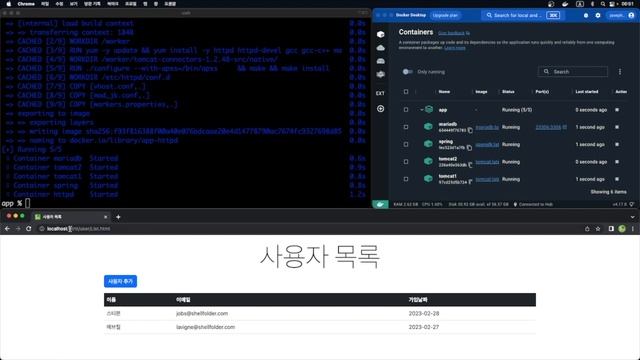The image size is (640, 360).
Task: Go back in Chrome browser
Action: (7, 229)
